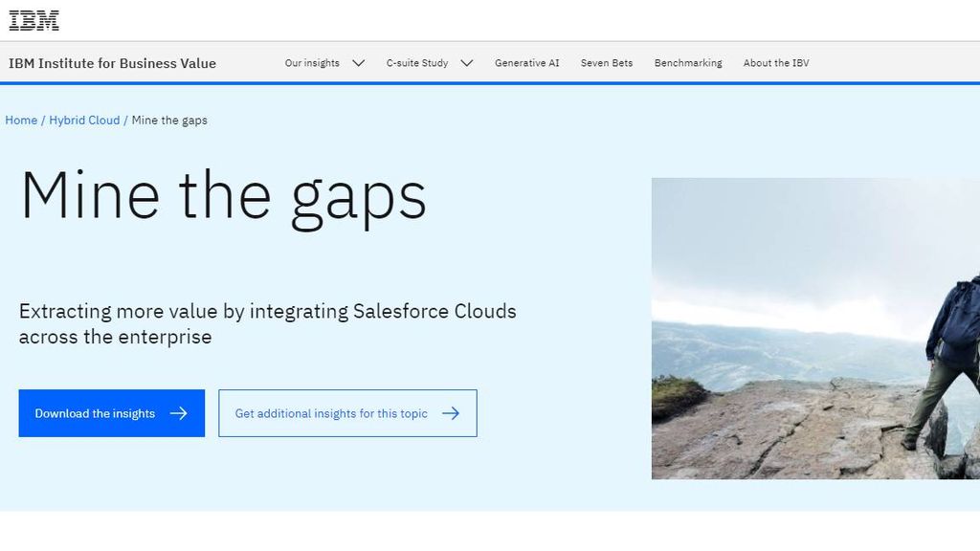Go to the Home breadcrumb link
This screenshot has height=551, width=980.
pos(20,120)
